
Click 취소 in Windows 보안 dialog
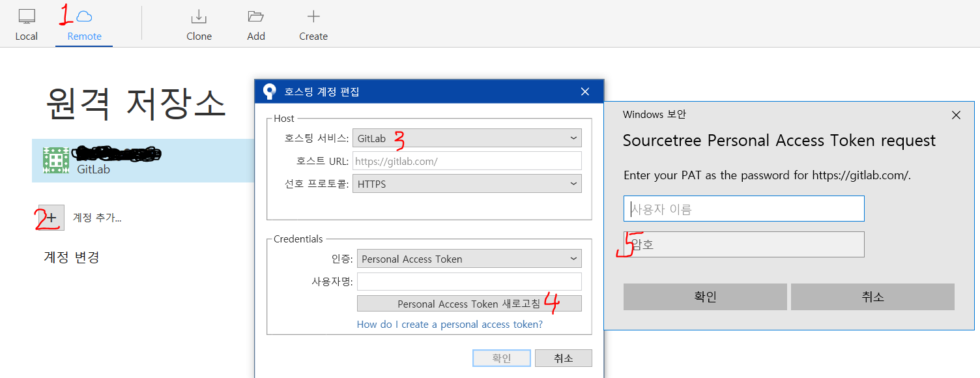tap(872, 297)
